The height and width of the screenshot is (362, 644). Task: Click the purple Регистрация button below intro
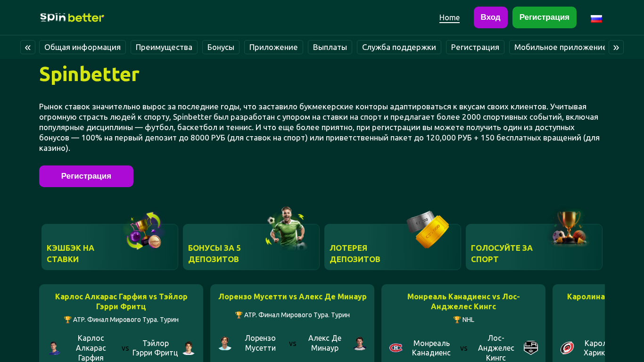86,176
